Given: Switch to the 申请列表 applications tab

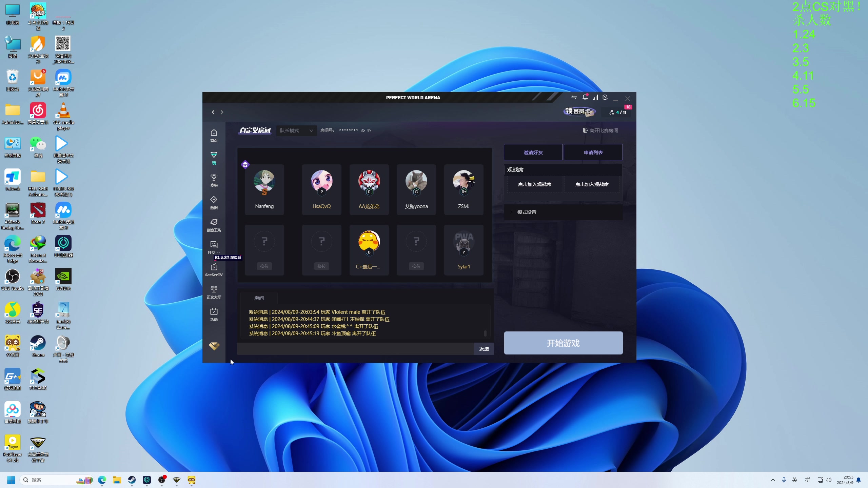Looking at the screenshot, I should coord(593,152).
